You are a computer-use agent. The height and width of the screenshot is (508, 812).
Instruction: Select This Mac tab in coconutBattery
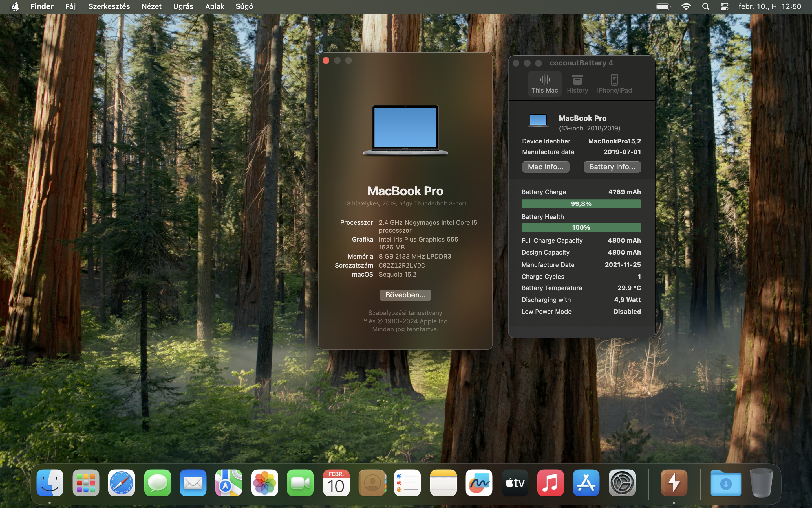coord(545,84)
